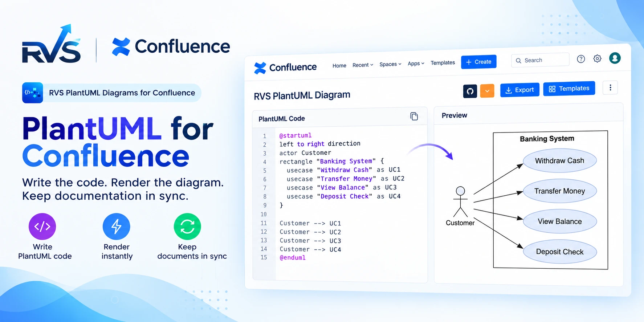644x322 pixels.
Task: Expand the orange chevron dropdown button
Action: pyautogui.click(x=487, y=91)
